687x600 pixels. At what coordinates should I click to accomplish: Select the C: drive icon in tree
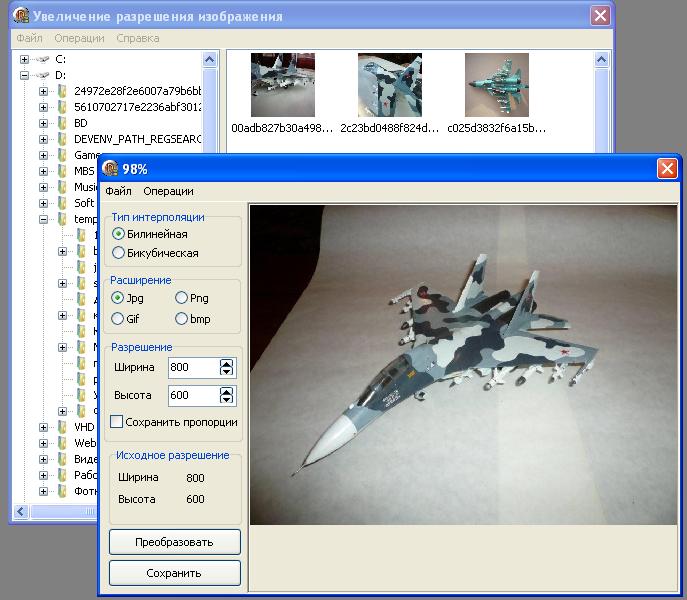click(x=41, y=59)
